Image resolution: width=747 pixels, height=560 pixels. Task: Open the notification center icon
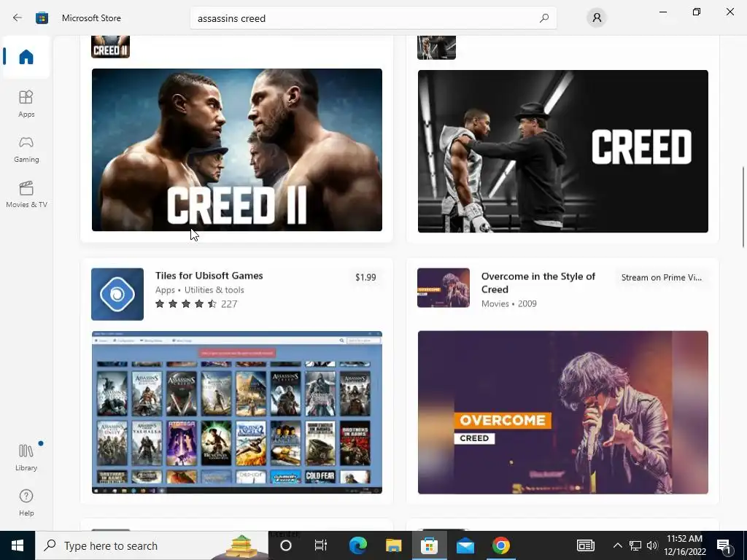(724, 545)
